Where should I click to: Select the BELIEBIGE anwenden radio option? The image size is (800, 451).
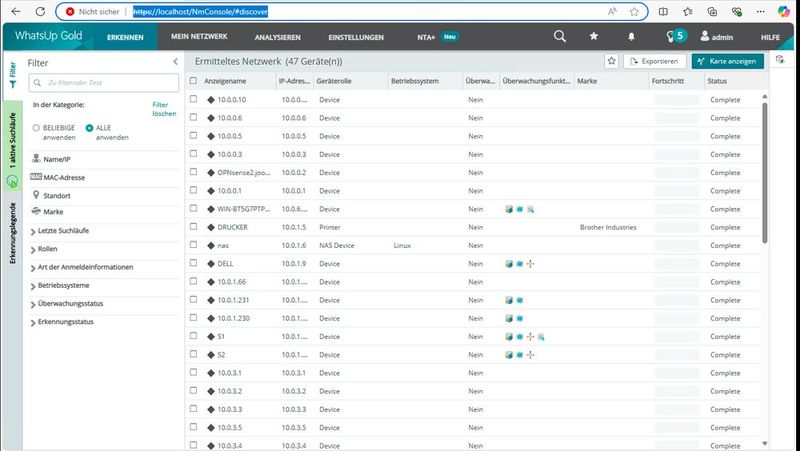click(37, 128)
